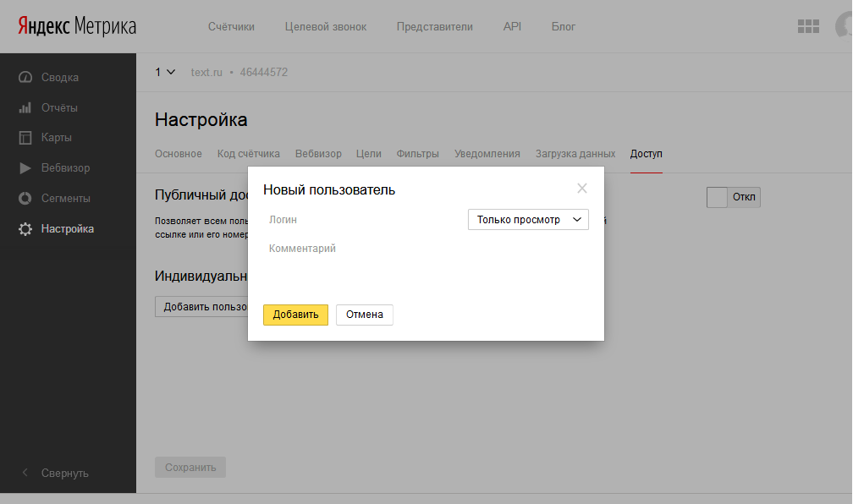Open the Счётчики top menu item

click(231, 27)
